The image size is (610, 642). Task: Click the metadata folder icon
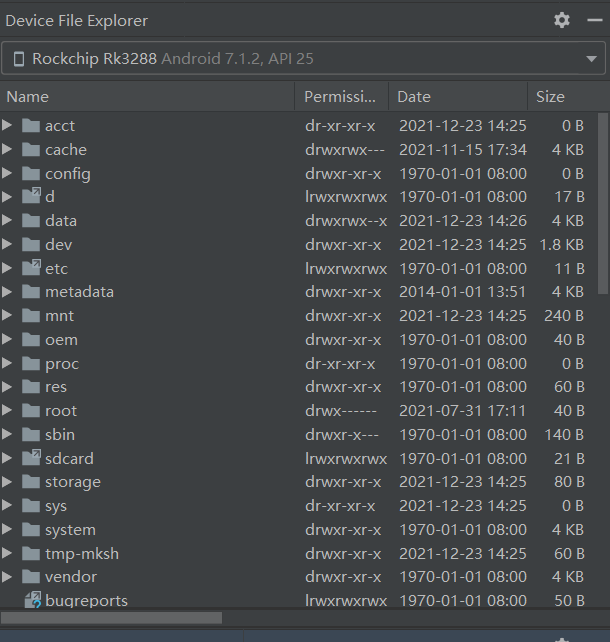click(x=31, y=292)
